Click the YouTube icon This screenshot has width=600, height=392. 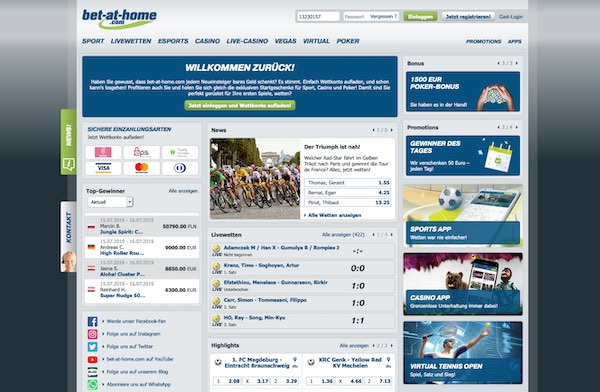pos(92,359)
